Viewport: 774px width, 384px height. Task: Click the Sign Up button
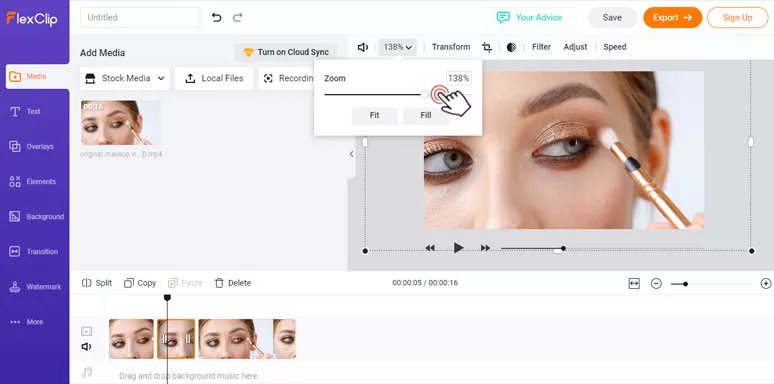click(x=737, y=17)
